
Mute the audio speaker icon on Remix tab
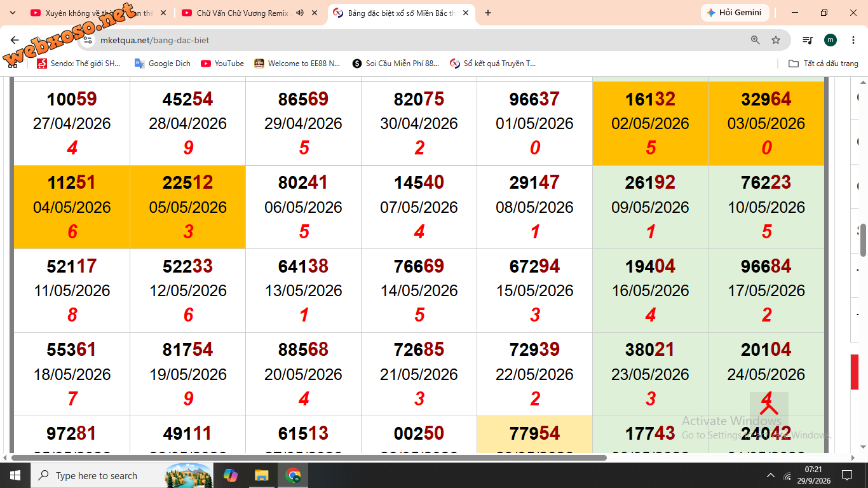(x=300, y=13)
